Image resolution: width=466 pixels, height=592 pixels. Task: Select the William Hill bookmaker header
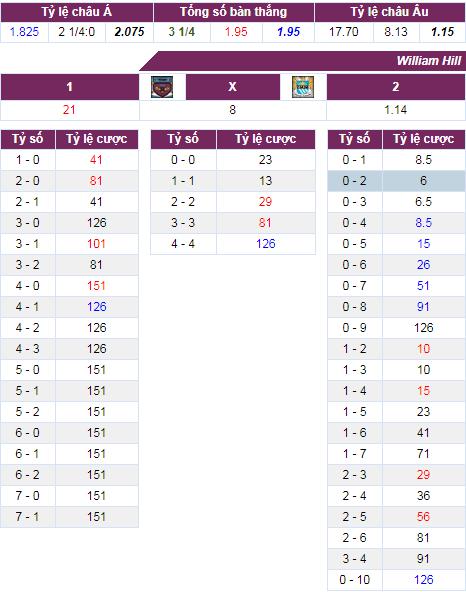(429, 61)
